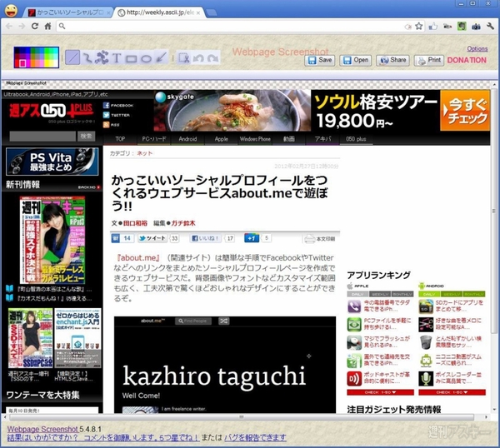Click the horizontal scrollbar thumb
The image size is (500, 448).
point(242,417)
